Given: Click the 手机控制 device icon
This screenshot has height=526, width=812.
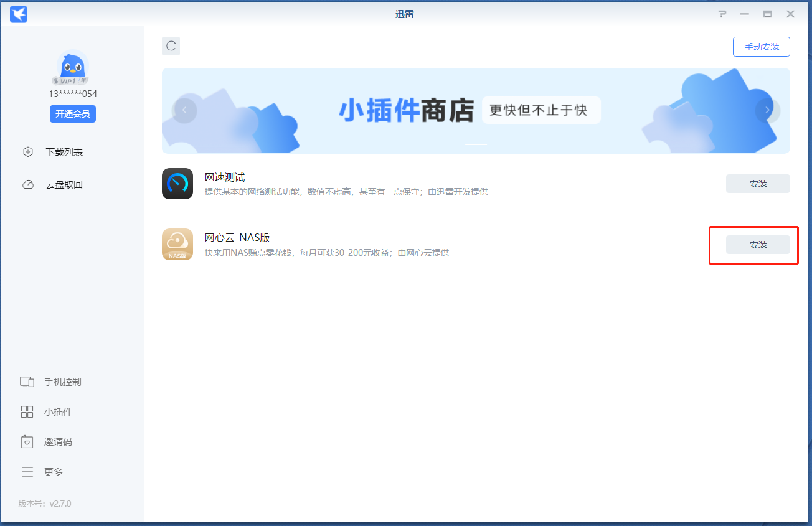Looking at the screenshot, I should [x=27, y=382].
